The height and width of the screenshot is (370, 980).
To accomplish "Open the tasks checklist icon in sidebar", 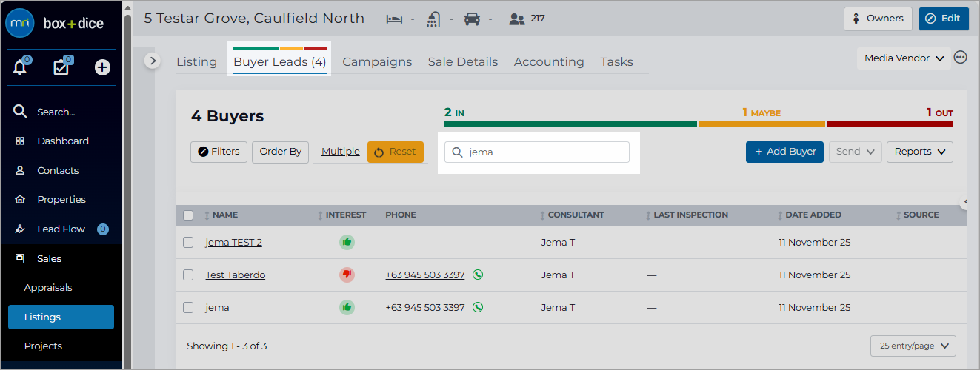I will click(x=61, y=67).
